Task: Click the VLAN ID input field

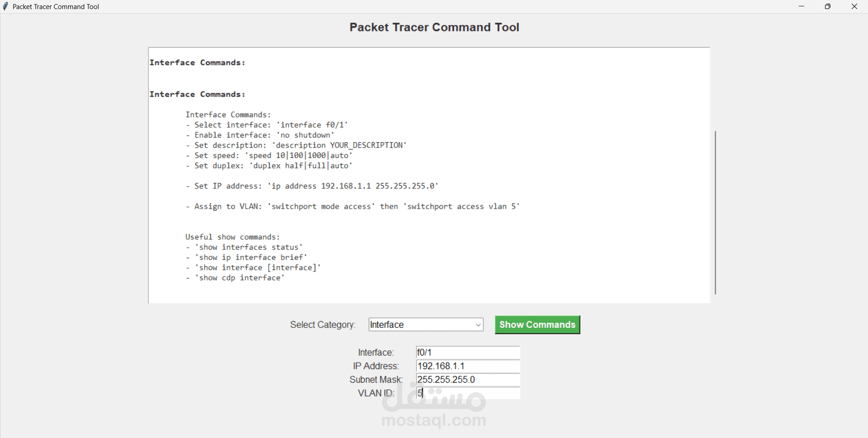Action: [x=468, y=393]
